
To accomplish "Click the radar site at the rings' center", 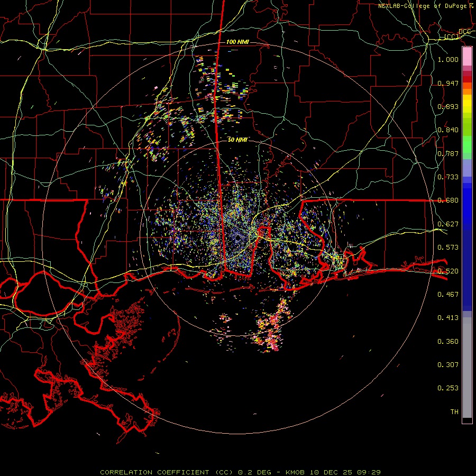I will (237, 239).
